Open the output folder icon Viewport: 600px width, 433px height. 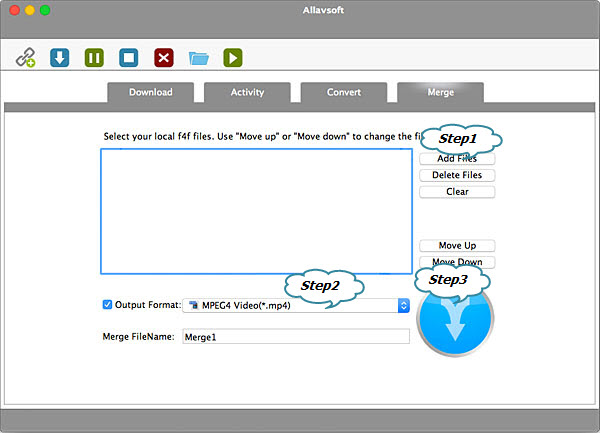click(x=199, y=58)
